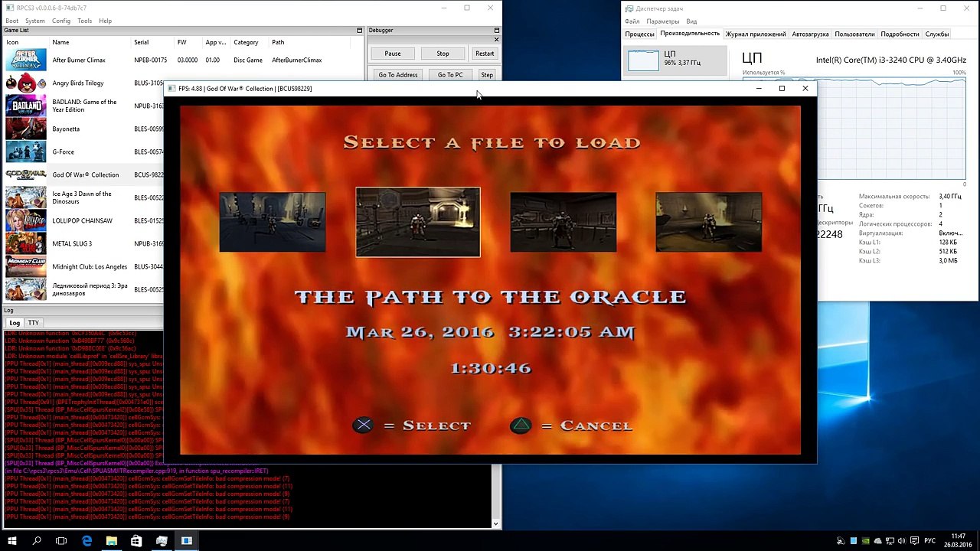This screenshot has height=551, width=980.
Task: Switch to the Службы tab
Action: (x=937, y=34)
